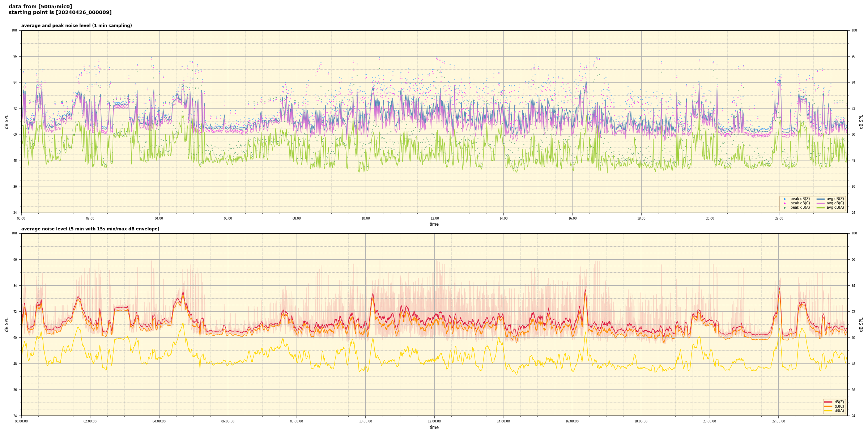Click the avg dB(A) legend line
Screen dimensions: 868x434
[x=820, y=208]
